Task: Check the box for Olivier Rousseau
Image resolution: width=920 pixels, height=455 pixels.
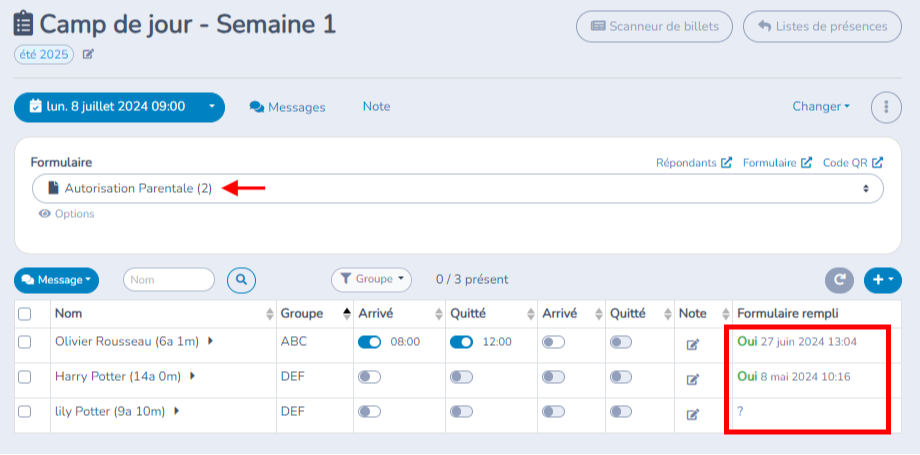Action: [x=25, y=342]
